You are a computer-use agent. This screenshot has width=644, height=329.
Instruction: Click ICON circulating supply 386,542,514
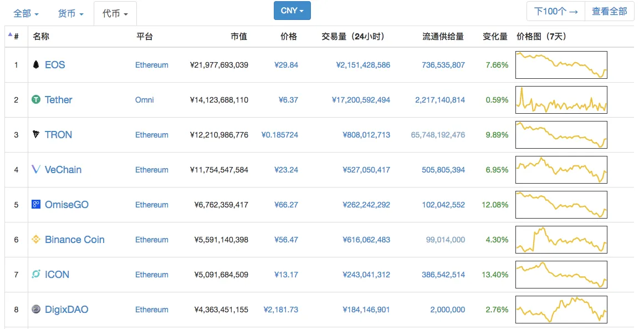coord(443,275)
